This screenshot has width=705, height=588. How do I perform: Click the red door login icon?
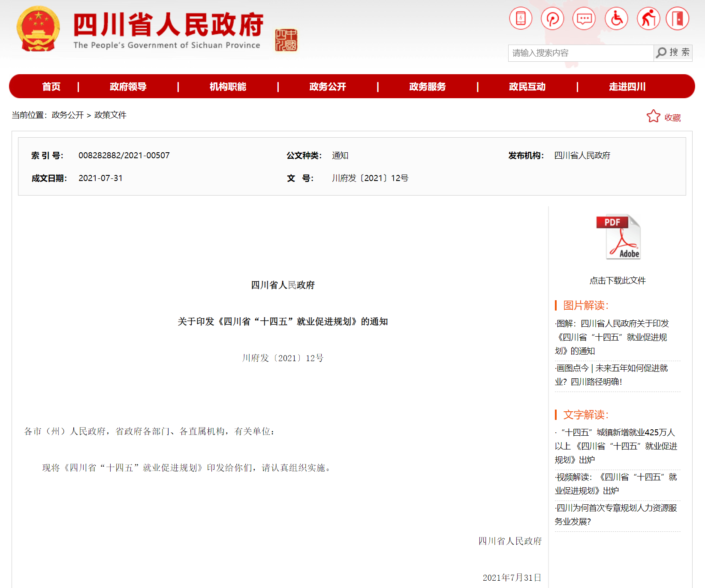point(678,19)
